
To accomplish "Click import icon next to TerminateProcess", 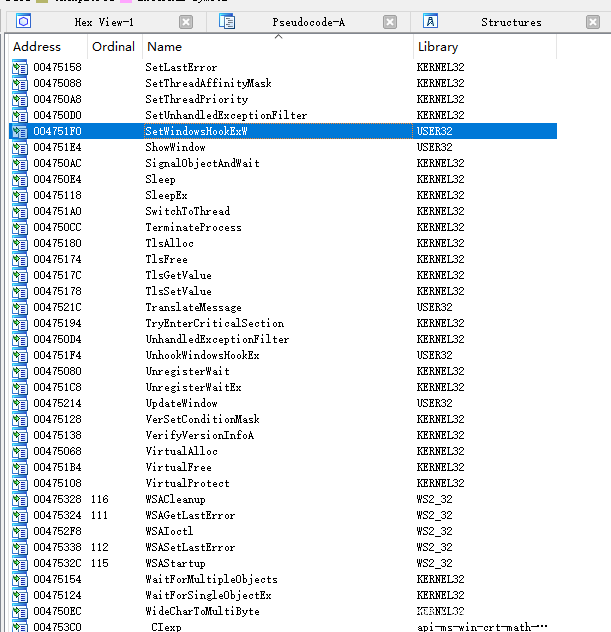I will [20, 227].
